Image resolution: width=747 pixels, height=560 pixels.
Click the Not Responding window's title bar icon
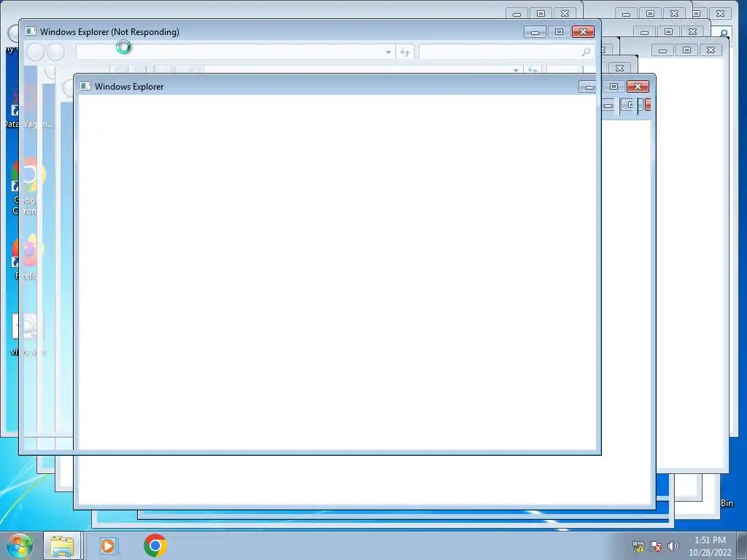[x=31, y=31]
